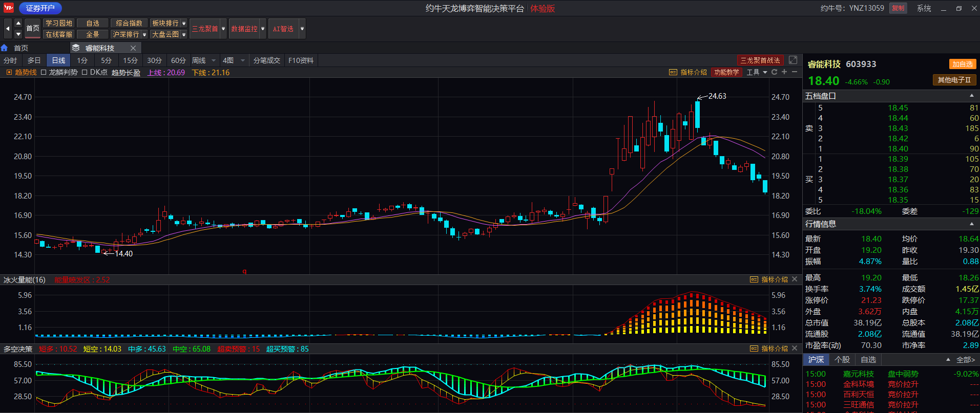This screenshot has height=413, width=980.
Task: Close the 冰火量能 indicator panel
Action: click(795, 279)
